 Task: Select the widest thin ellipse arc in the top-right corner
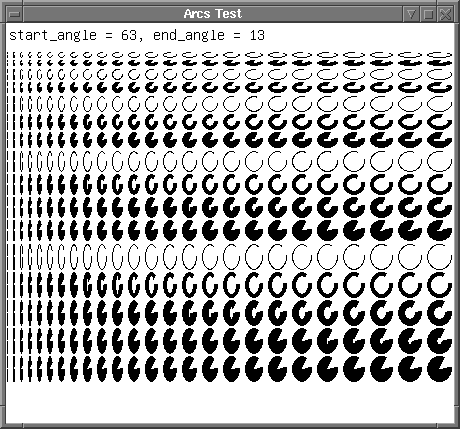(x=440, y=55)
